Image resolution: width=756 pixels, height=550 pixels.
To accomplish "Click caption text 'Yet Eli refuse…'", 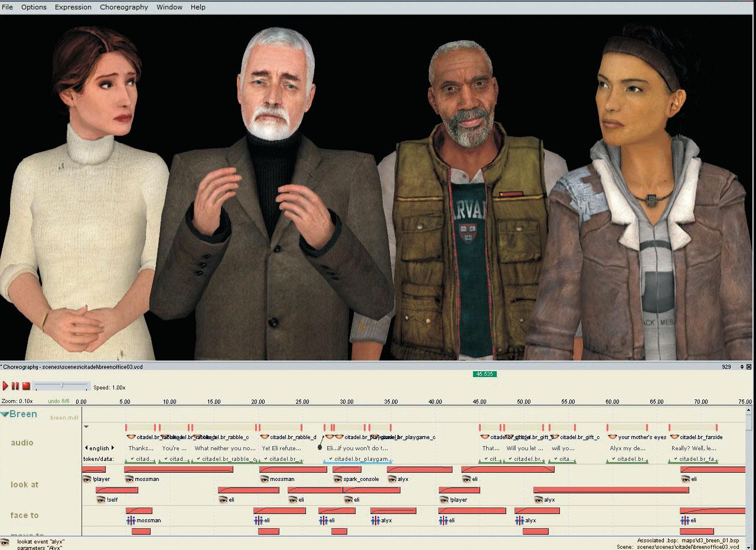I will [281, 448].
